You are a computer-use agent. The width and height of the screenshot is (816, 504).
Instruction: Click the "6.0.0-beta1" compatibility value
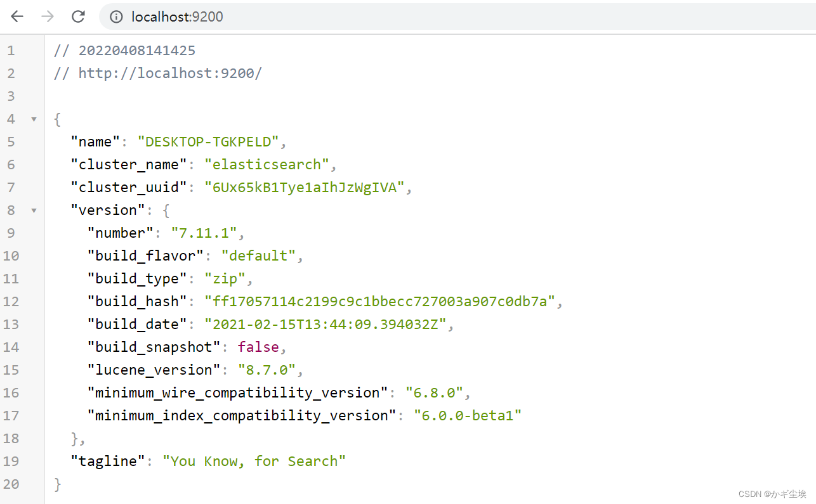(x=468, y=416)
